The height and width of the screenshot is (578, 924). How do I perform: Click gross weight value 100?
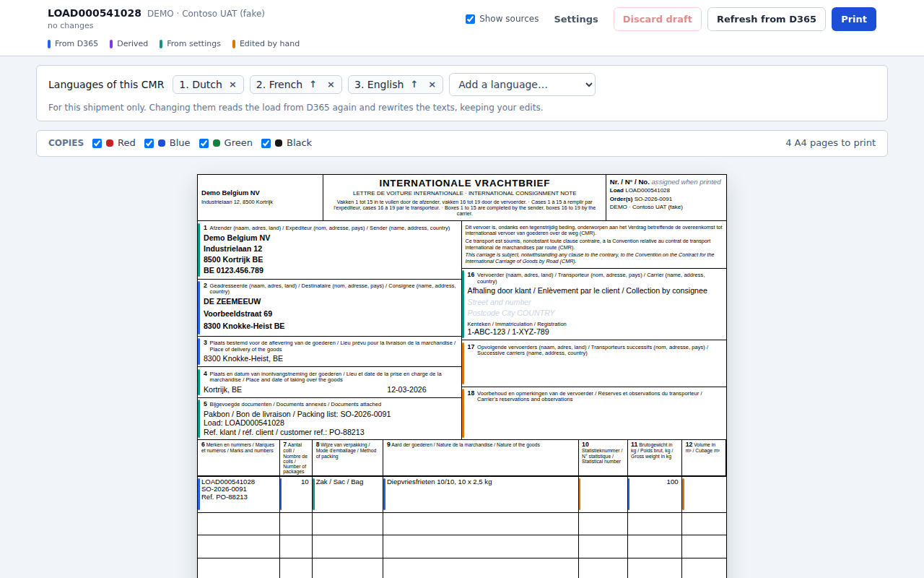coord(672,482)
